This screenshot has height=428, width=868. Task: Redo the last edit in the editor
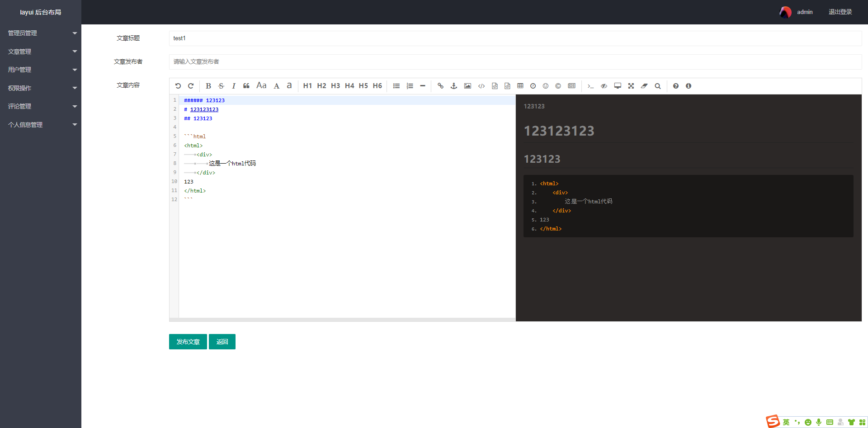pos(191,86)
